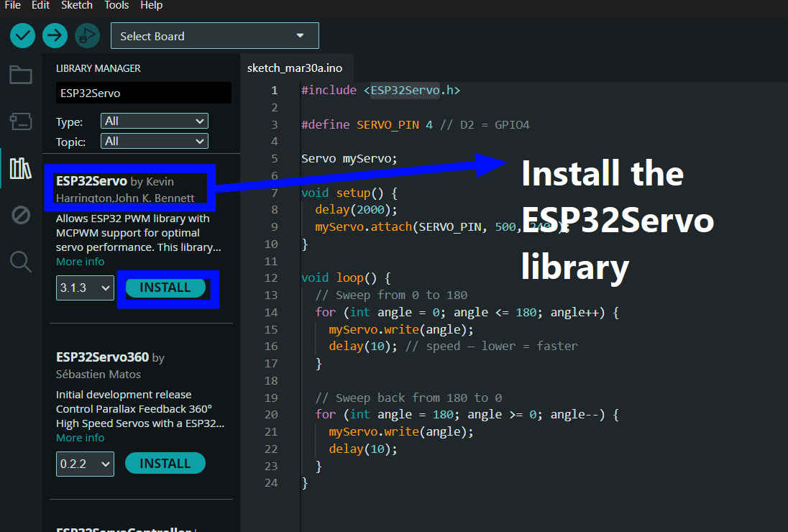Open the Select Board dropdown

point(214,36)
